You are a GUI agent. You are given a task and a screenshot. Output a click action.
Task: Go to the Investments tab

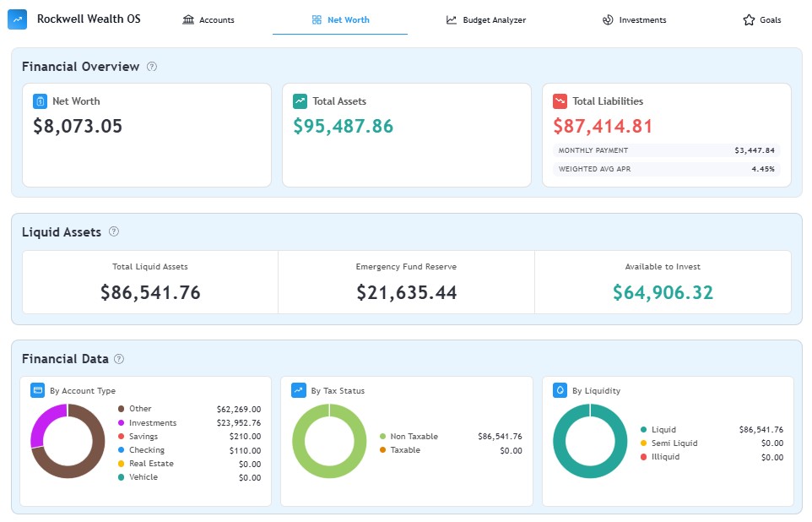pos(634,20)
